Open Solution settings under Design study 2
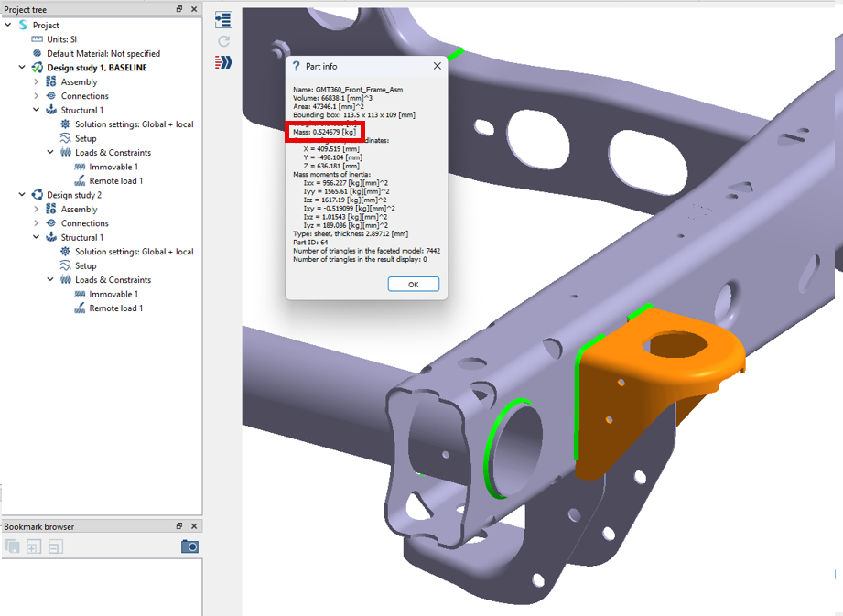843x616 pixels. [x=134, y=252]
